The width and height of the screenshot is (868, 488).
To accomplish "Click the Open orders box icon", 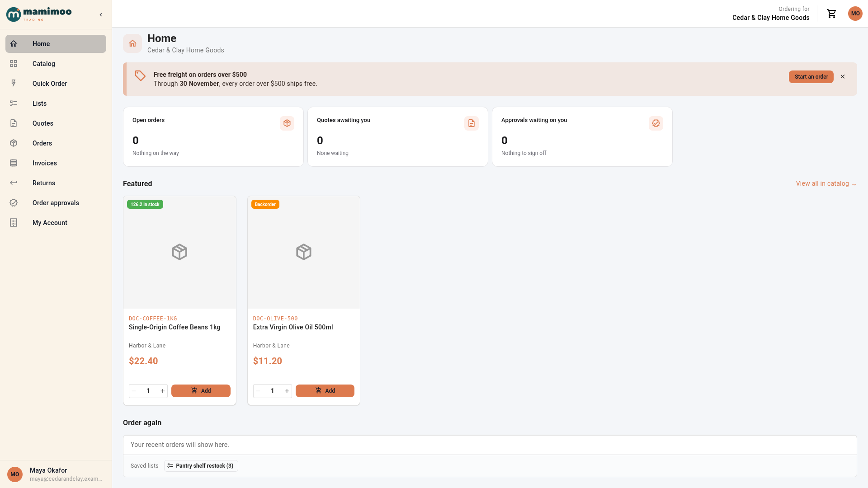I will click(287, 123).
